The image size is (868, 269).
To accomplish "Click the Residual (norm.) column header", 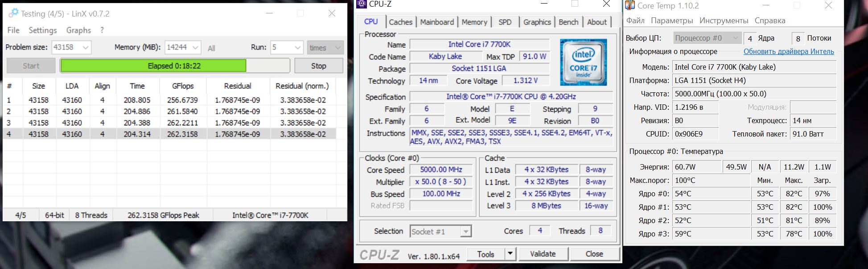I will 302,86.
